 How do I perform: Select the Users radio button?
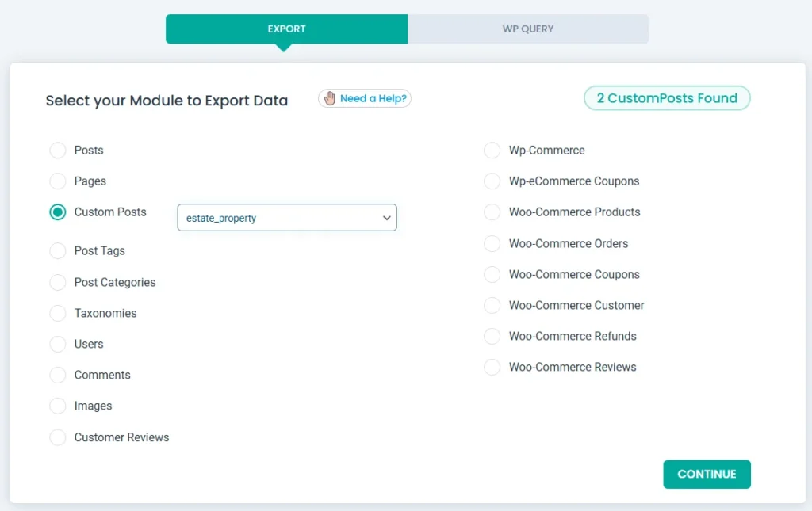(58, 345)
